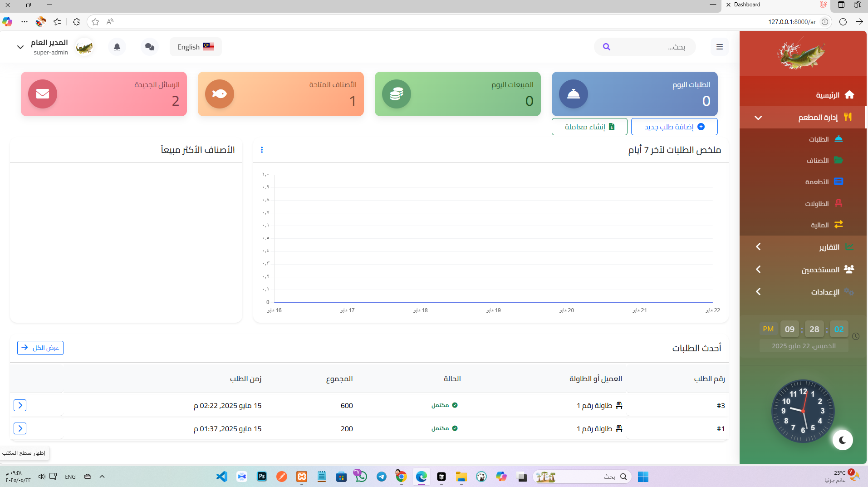Collapse the إدارة المطعم section chevron
This screenshot has height=487, width=868.
pyautogui.click(x=758, y=117)
